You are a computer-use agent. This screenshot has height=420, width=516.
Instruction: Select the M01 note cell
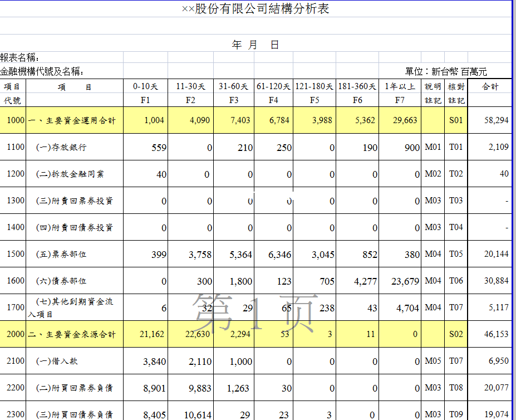pyautogui.click(x=433, y=148)
